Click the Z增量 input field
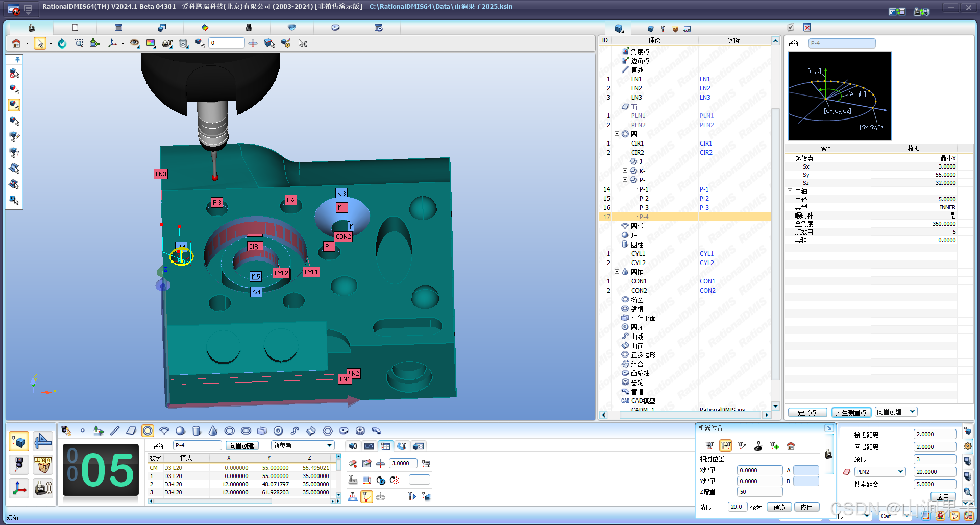Image resolution: width=980 pixels, height=525 pixels. coord(759,492)
